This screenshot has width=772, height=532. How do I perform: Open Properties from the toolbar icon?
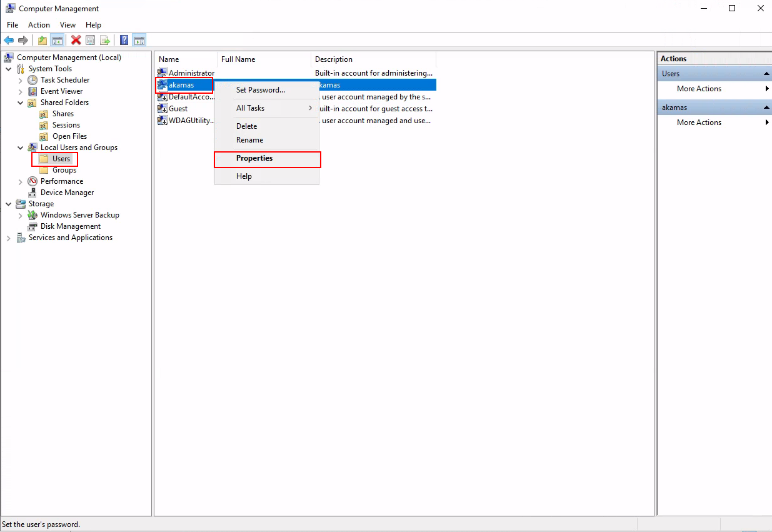(x=91, y=41)
